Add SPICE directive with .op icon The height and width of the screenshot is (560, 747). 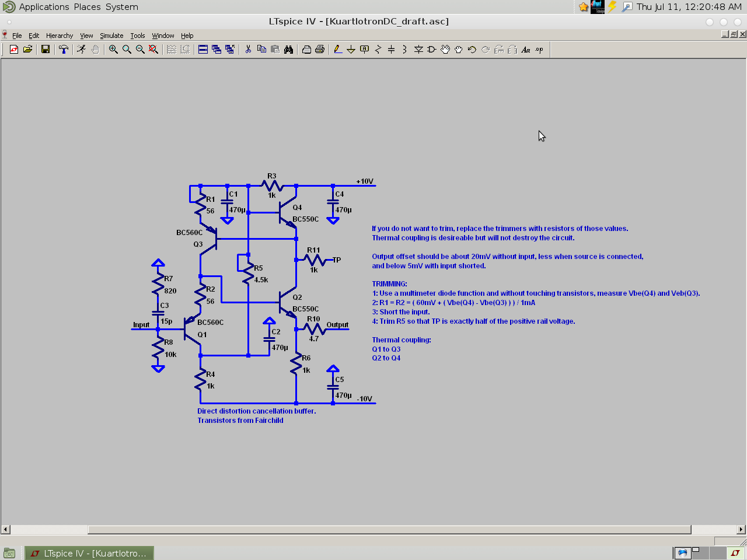pos(539,50)
